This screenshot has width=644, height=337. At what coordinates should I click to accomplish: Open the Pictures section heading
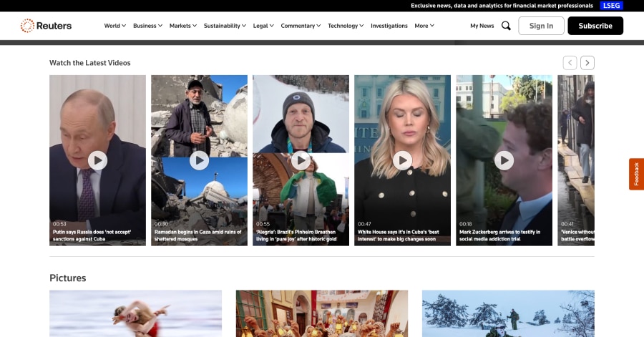[x=68, y=278]
